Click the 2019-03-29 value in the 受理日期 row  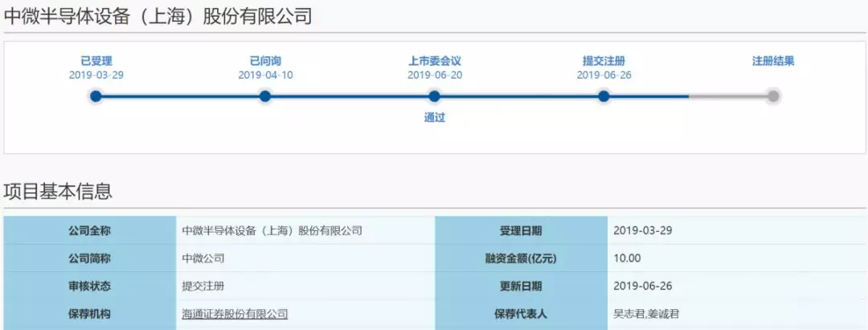pos(643,231)
